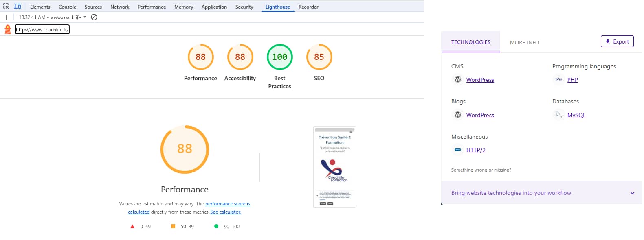Open the HTTP/2 link
Viewport: 644px width, 240px height.
click(476, 150)
